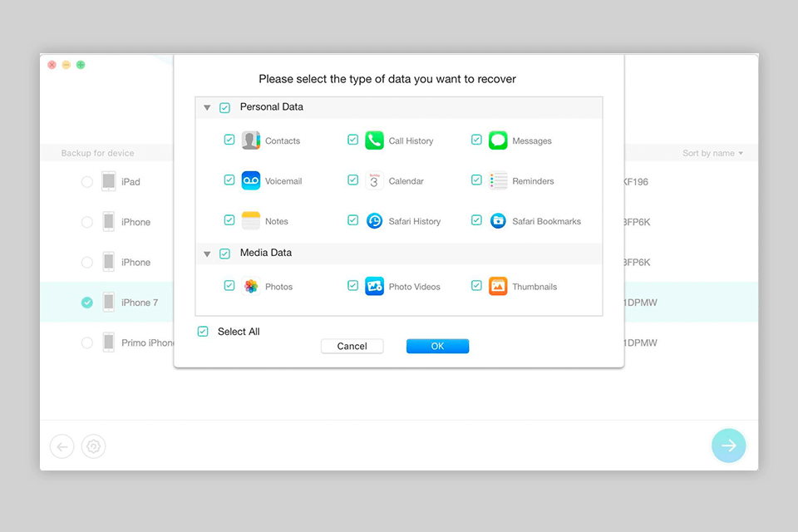This screenshot has width=798, height=532.
Task: Toggle the Media Data group checkbox
Action: click(x=225, y=254)
